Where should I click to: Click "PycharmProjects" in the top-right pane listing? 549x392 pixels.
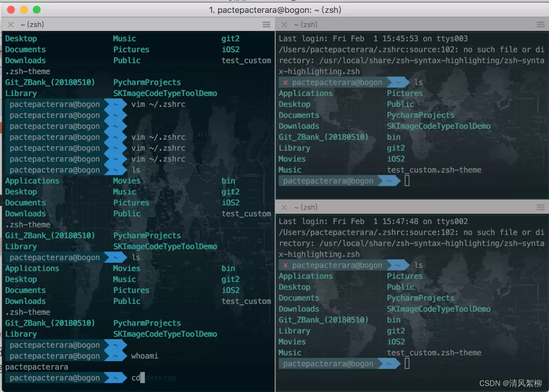pyautogui.click(x=421, y=115)
